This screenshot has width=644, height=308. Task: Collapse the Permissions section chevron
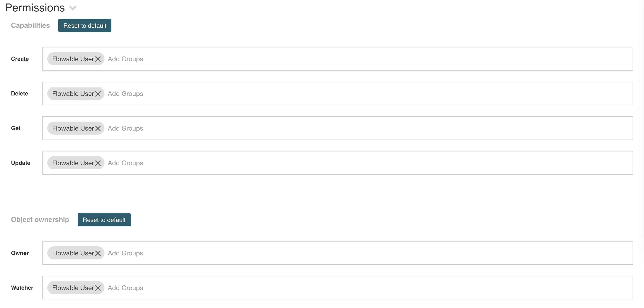pyautogui.click(x=73, y=8)
